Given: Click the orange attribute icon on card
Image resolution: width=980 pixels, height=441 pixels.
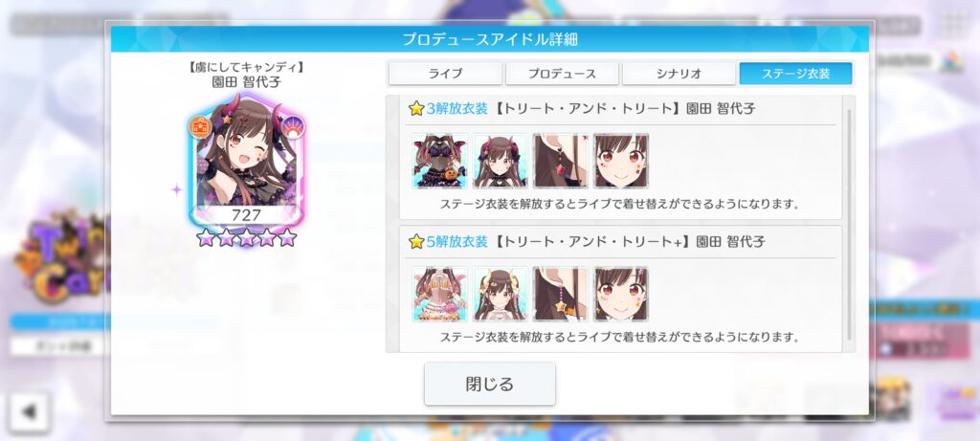Looking at the screenshot, I should point(200,127).
